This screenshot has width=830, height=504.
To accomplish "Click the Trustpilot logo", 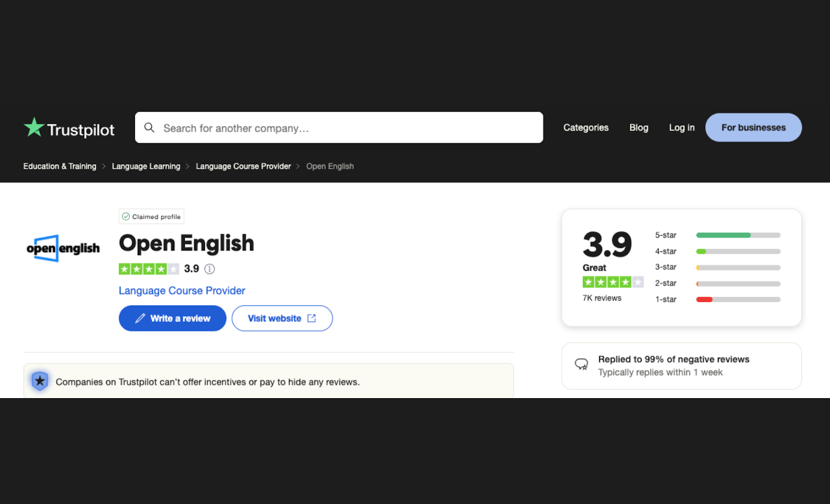I will click(69, 128).
